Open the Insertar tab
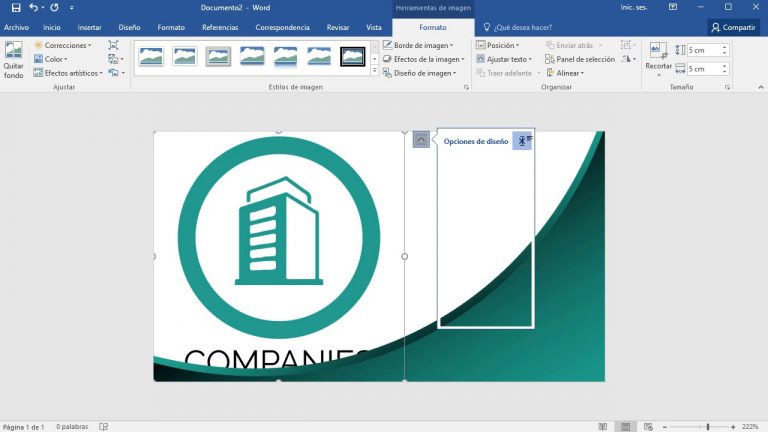Screen dimensions: 768x432 [x=89, y=27]
